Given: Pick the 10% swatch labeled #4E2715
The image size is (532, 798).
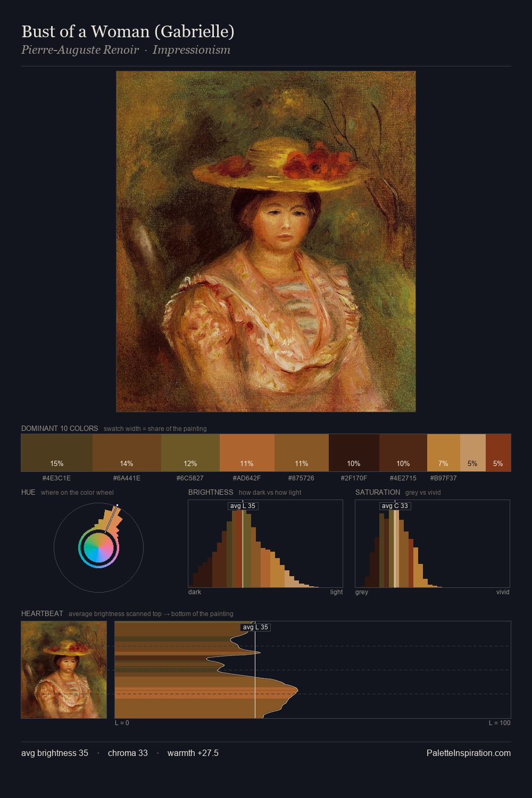Looking at the screenshot, I should 403,453.
